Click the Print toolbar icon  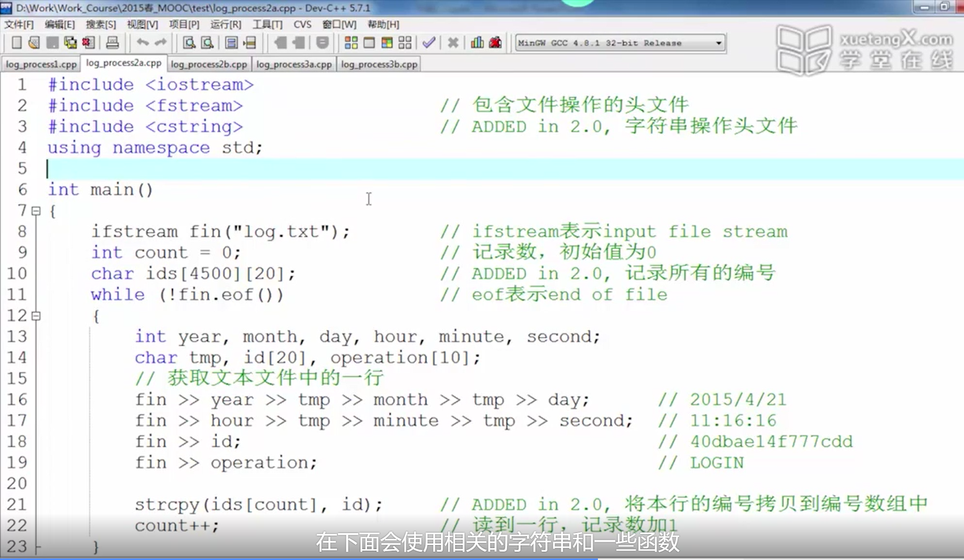[x=113, y=43]
